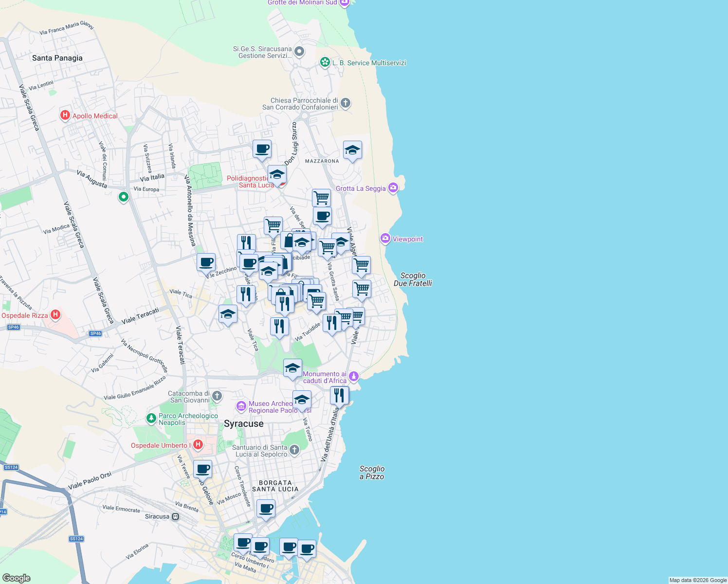Open the Grotta La Seggia attraction pin
This screenshot has height=584, width=728.
pyautogui.click(x=393, y=187)
